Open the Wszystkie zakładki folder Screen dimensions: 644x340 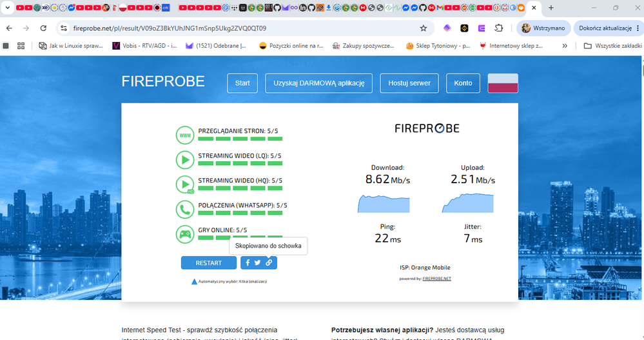(x=612, y=46)
